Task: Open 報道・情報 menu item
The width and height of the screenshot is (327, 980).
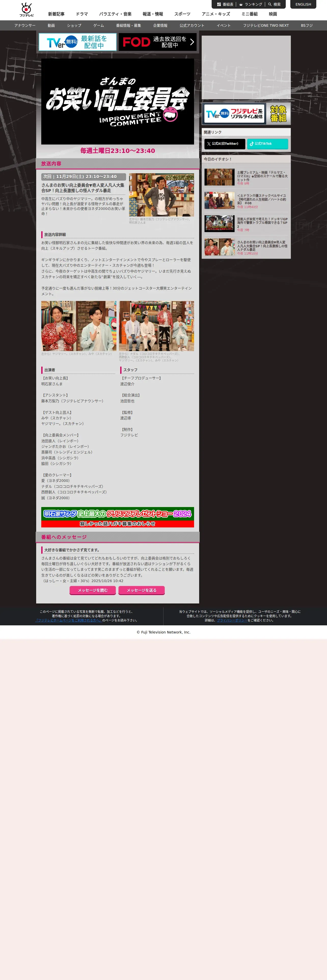Action: tap(153, 14)
